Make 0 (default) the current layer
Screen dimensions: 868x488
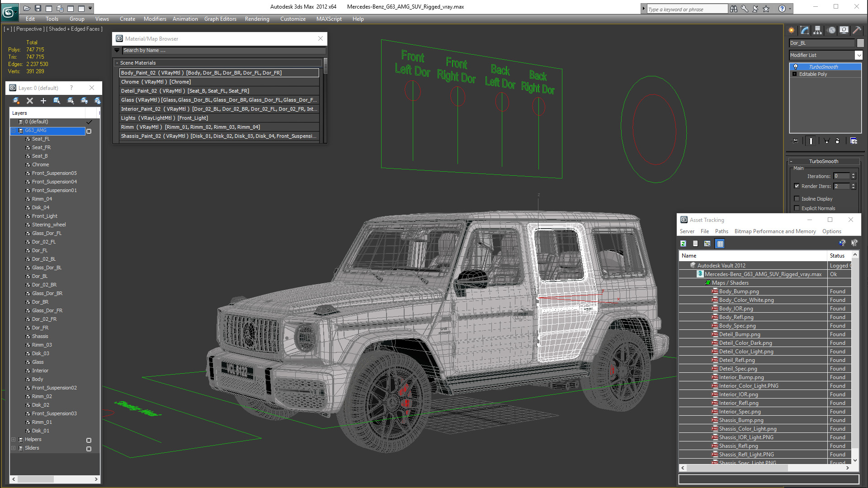coord(89,122)
